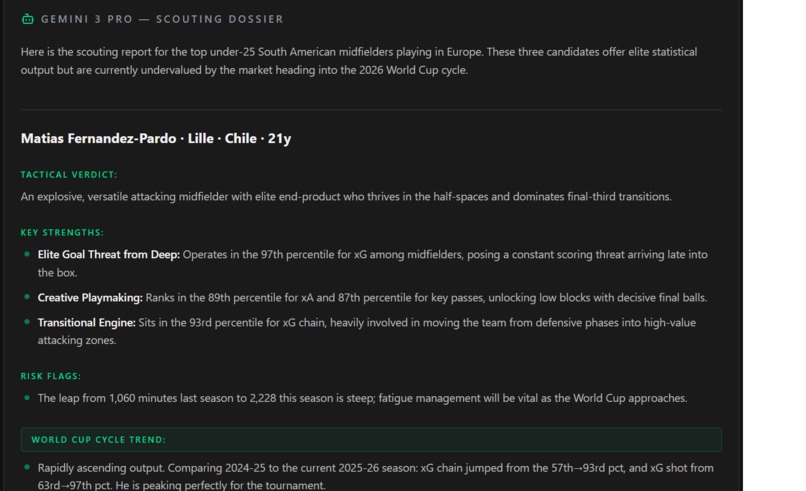Click the intro paragraph about South American midfielders
The height and width of the screenshot is (491, 806).
coord(359,61)
